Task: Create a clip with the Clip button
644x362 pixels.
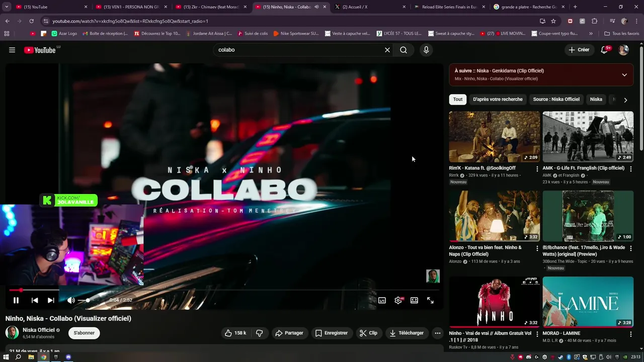Action: pos(369,333)
